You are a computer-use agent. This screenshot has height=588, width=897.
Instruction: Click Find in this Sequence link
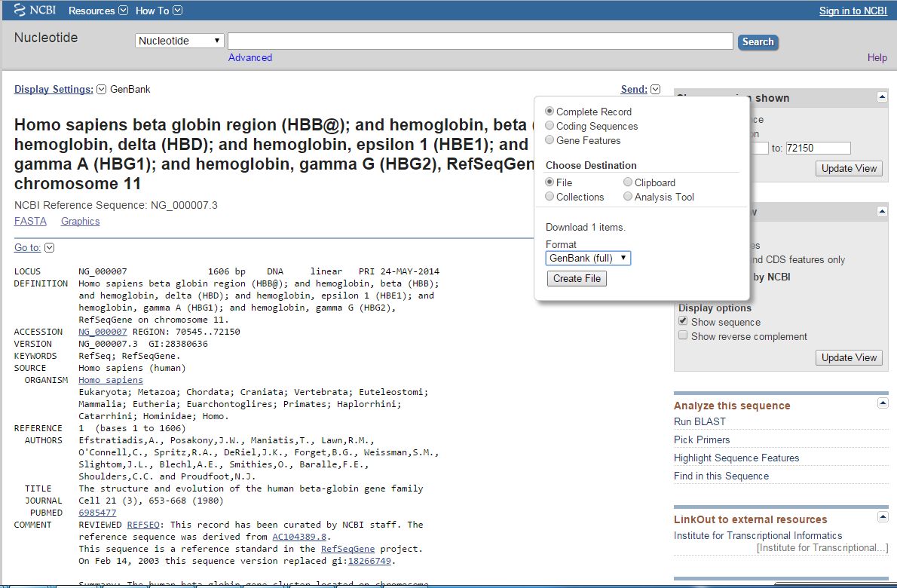pos(721,476)
